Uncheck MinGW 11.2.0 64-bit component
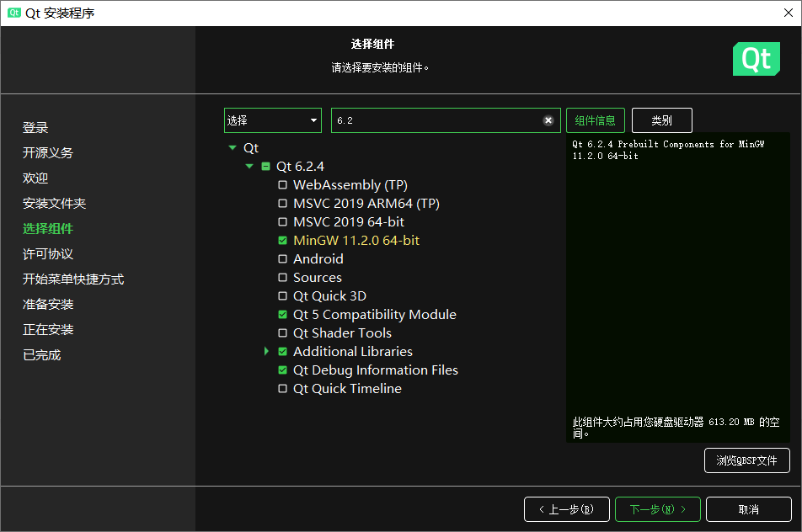Image resolution: width=802 pixels, height=532 pixels. [282, 240]
